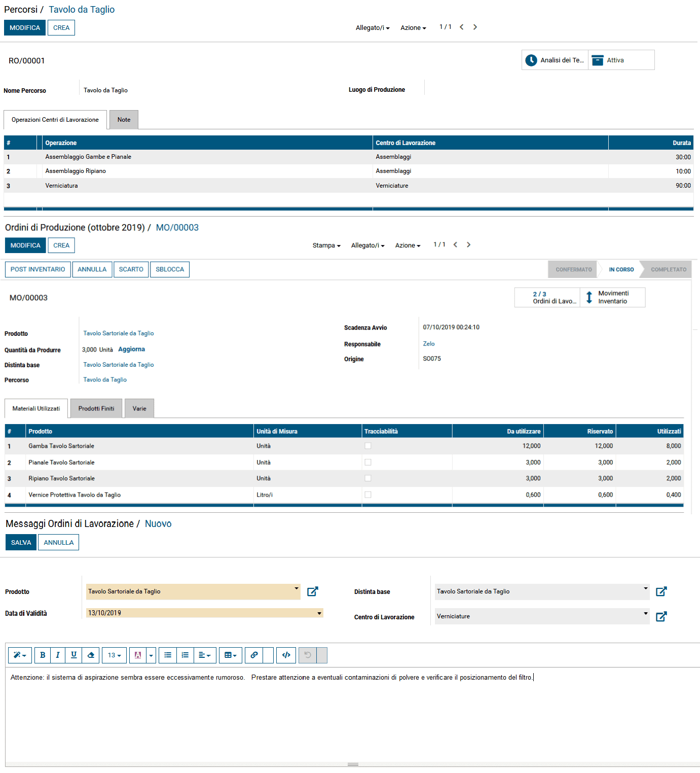Open the style magic wand dropdown
This screenshot has height=773, width=700.
point(20,655)
